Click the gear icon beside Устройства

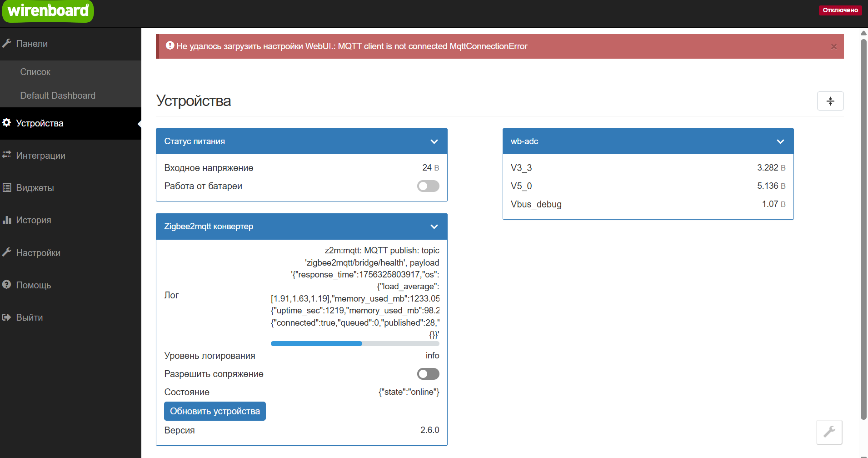click(x=7, y=123)
